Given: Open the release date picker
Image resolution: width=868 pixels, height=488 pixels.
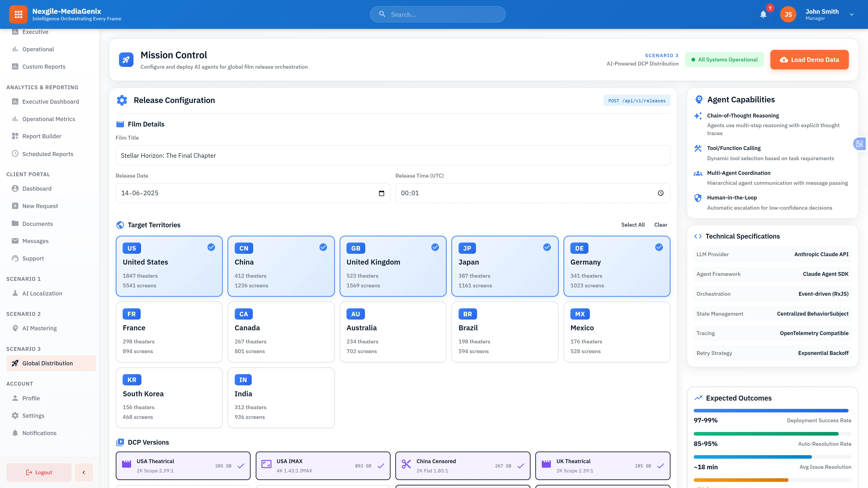Looking at the screenshot, I should tap(381, 193).
